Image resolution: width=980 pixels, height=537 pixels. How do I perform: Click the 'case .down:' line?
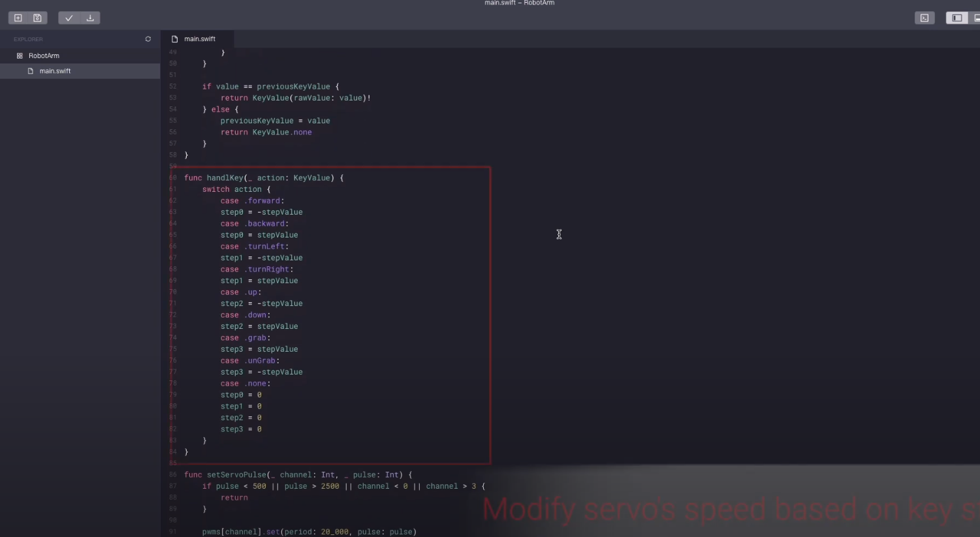click(x=245, y=315)
